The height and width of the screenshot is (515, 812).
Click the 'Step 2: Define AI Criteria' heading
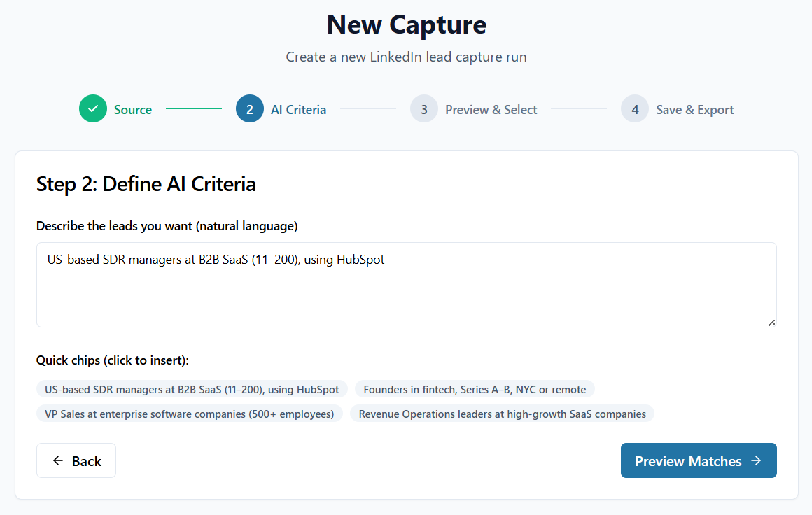tap(146, 184)
